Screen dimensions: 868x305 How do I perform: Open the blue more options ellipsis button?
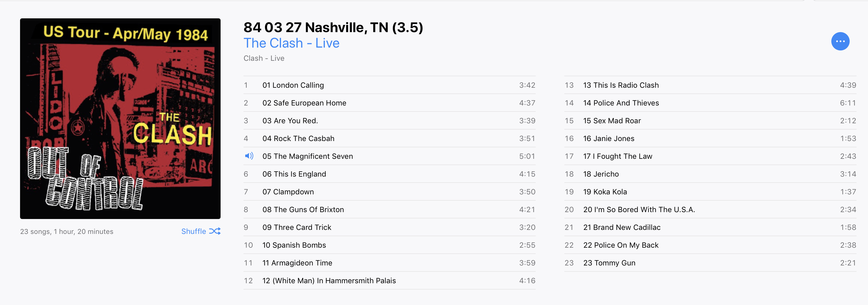pos(840,42)
